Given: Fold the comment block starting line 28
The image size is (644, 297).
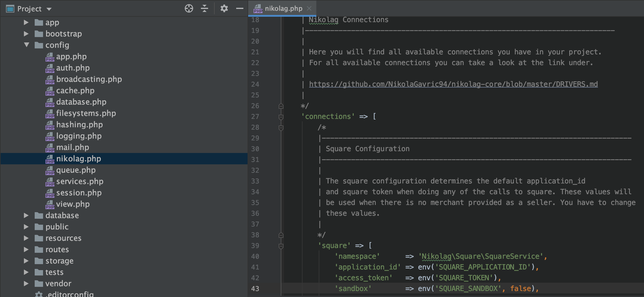Looking at the screenshot, I should coord(281,128).
